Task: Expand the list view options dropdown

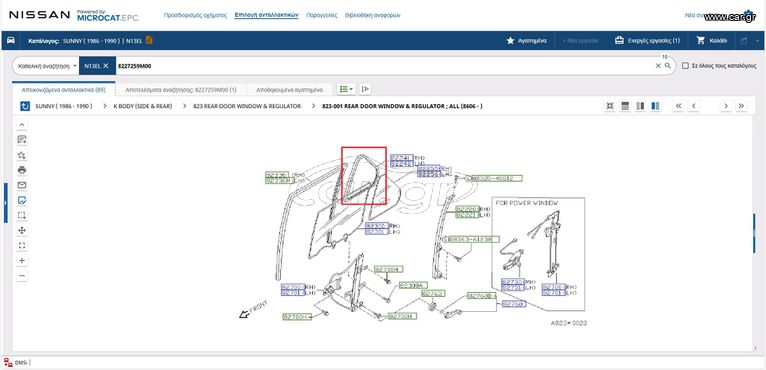Action: coord(346,89)
